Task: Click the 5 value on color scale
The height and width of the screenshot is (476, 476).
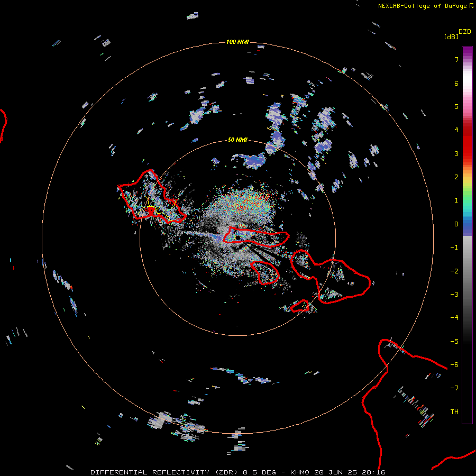Action: [x=456, y=106]
